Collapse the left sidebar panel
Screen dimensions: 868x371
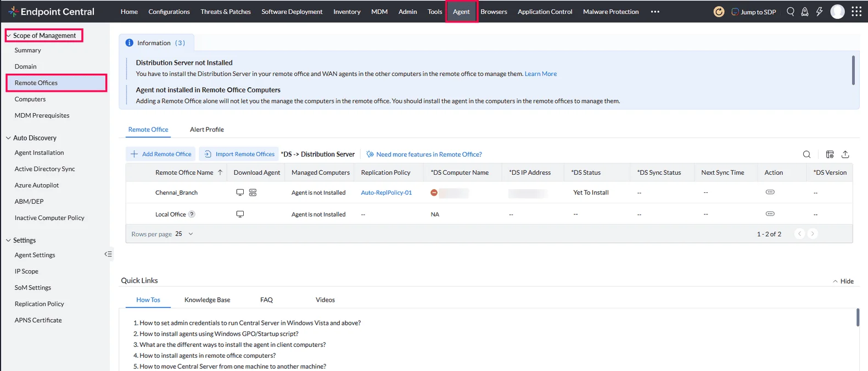pos(108,254)
